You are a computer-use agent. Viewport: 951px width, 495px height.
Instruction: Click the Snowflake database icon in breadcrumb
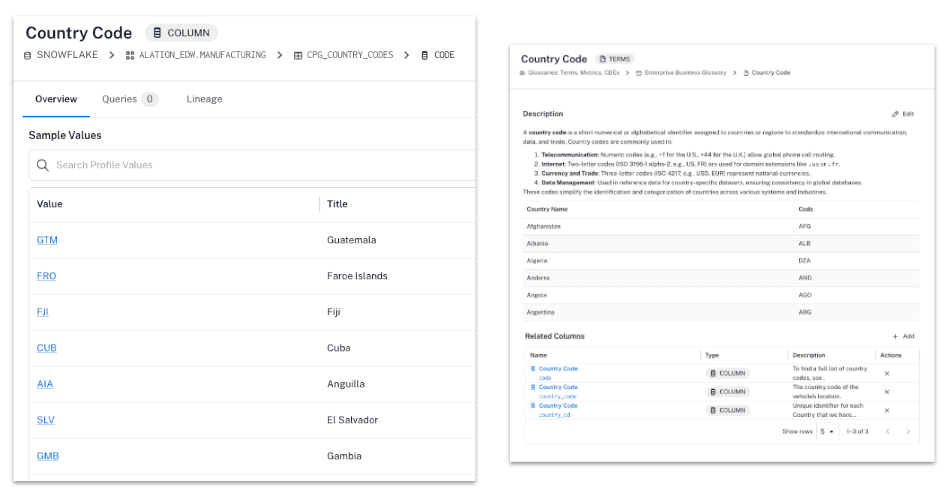point(28,56)
